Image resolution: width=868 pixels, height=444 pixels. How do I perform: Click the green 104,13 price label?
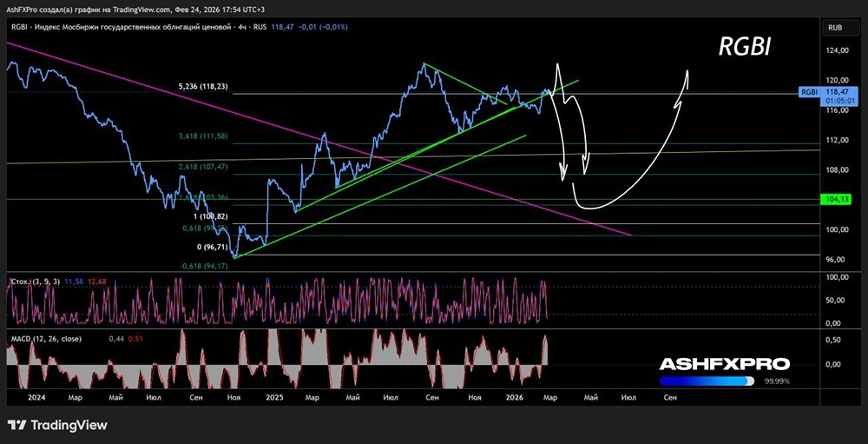[x=837, y=199]
